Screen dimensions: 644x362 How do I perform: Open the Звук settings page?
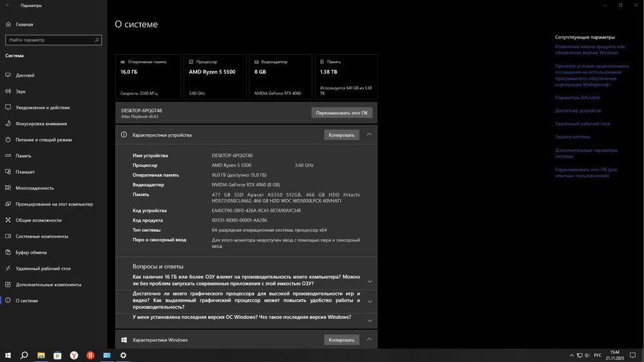tap(53, 91)
